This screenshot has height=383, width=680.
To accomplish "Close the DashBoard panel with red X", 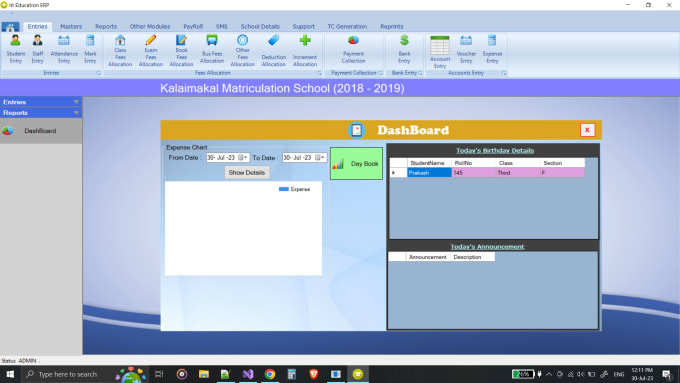I will [x=587, y=130].
